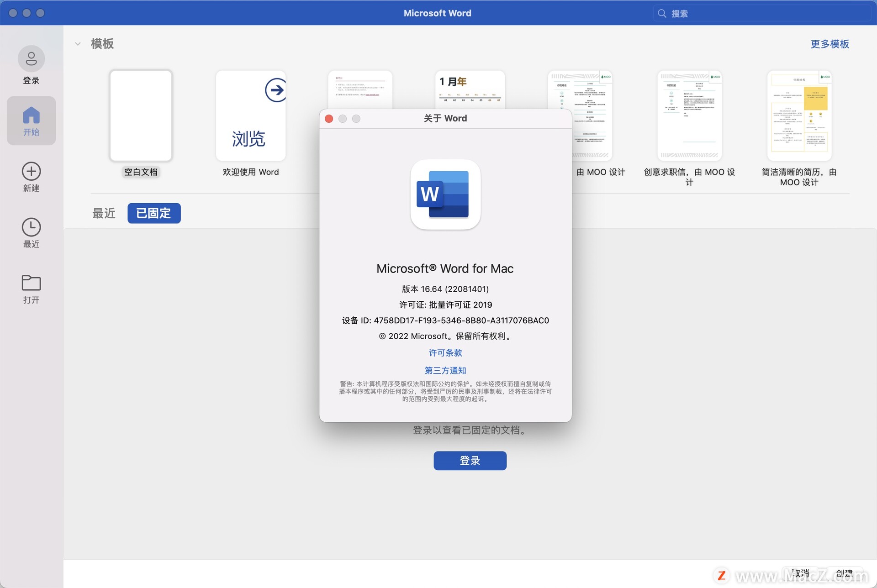Click the 设备 ID text line
877x588 pixels.
445,320
